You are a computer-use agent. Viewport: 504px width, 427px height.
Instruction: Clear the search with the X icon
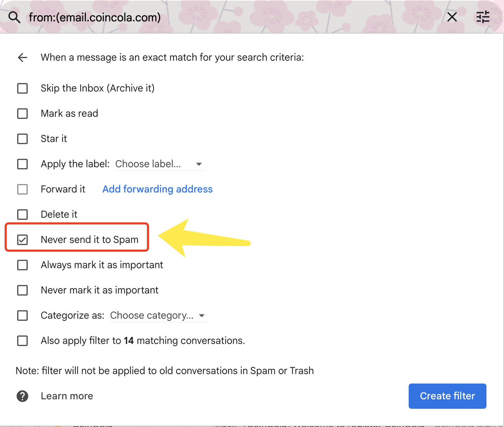[452, 17]
